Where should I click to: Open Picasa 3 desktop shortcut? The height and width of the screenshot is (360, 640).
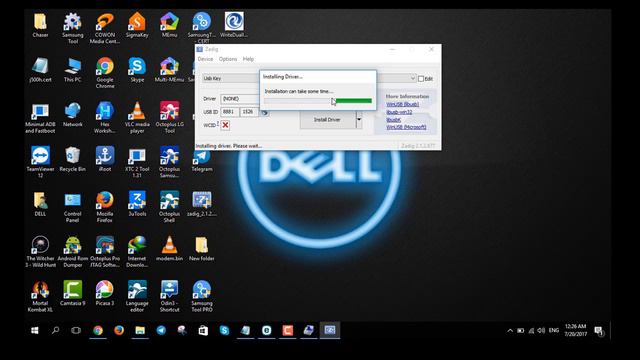tap(105, 293)
